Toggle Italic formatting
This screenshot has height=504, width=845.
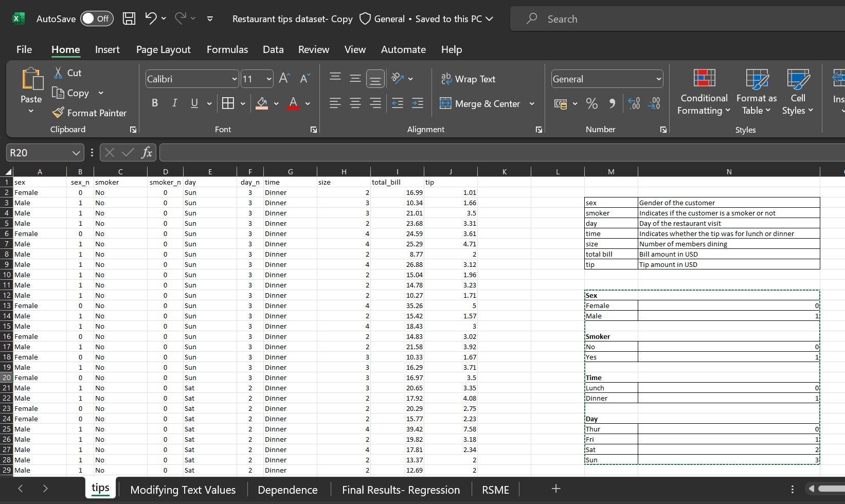(175, 103)
